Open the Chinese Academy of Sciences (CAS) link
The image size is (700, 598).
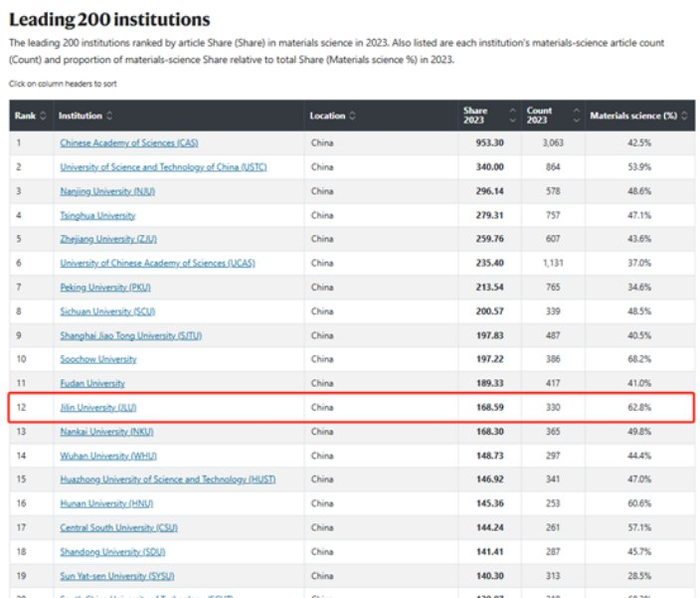tap(128, 143)
